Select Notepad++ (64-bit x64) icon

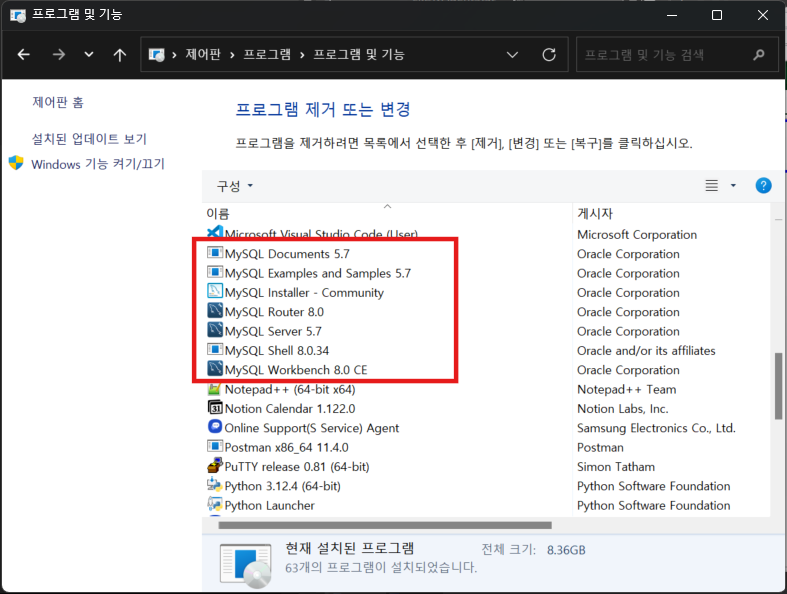coord(215,388)
